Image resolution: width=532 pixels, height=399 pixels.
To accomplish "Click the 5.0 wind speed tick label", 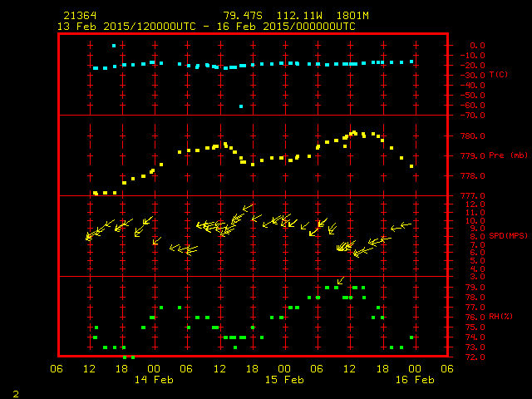I will coord(477,261).
